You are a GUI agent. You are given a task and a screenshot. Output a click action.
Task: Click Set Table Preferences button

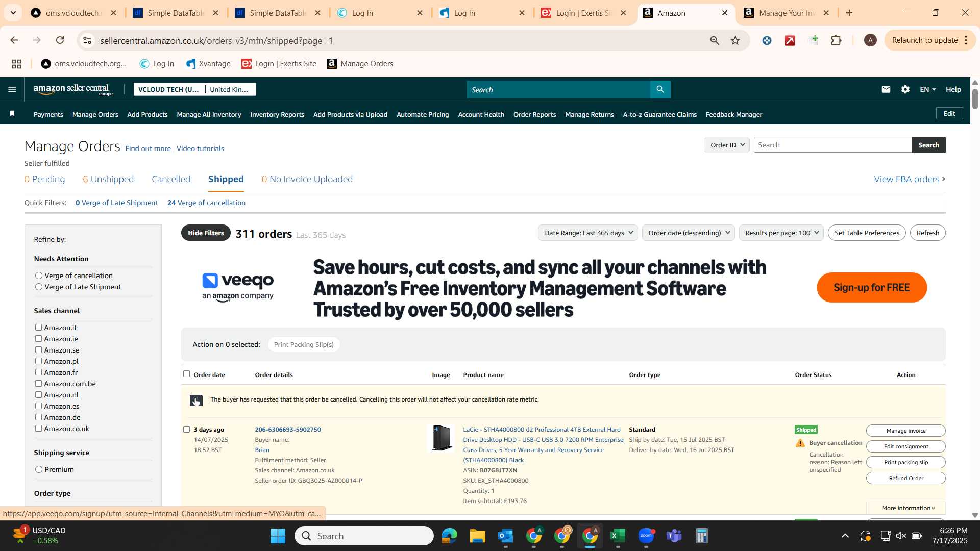[867, 233]
